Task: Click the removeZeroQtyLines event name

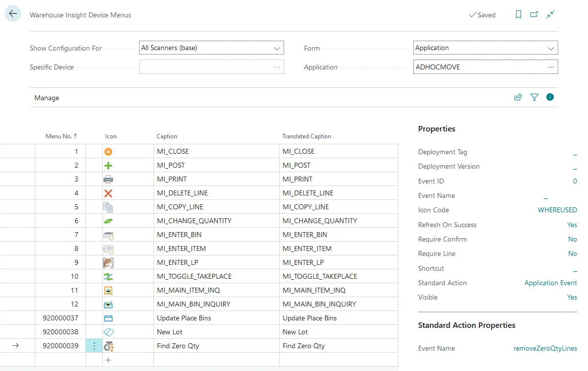Action: coord(545,348)
